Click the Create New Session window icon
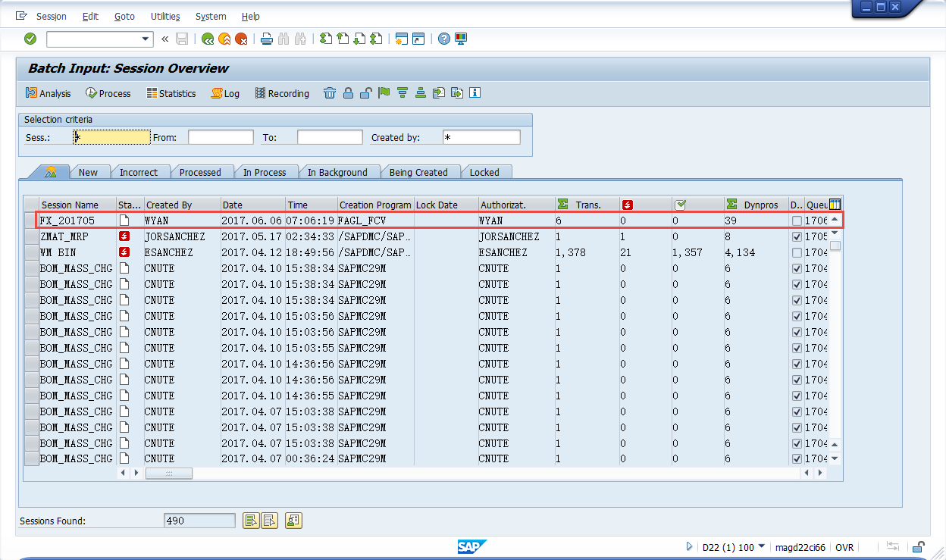 pos(402,39)
